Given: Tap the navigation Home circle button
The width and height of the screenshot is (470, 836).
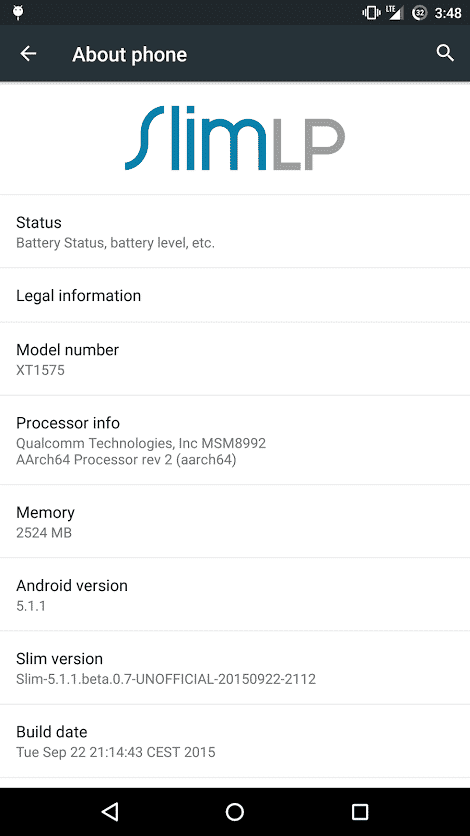Looking at the screenshot, I should click(234, 811).
